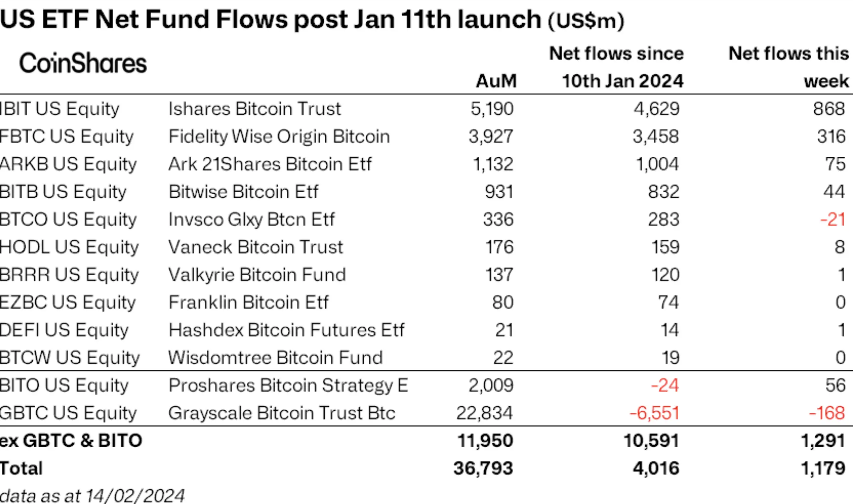Image resolution: width=853 pixels, height=504 pixels.
Task: Select the BTCW US Equity ticker
Action: pos(70,358)
